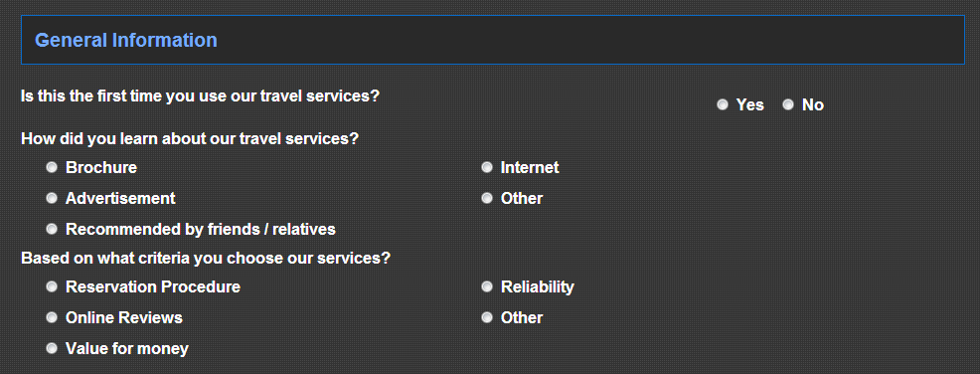Choose the Internet radio option
The width and height of the screenshot is (980, 374).
click(x=487, y=167)
